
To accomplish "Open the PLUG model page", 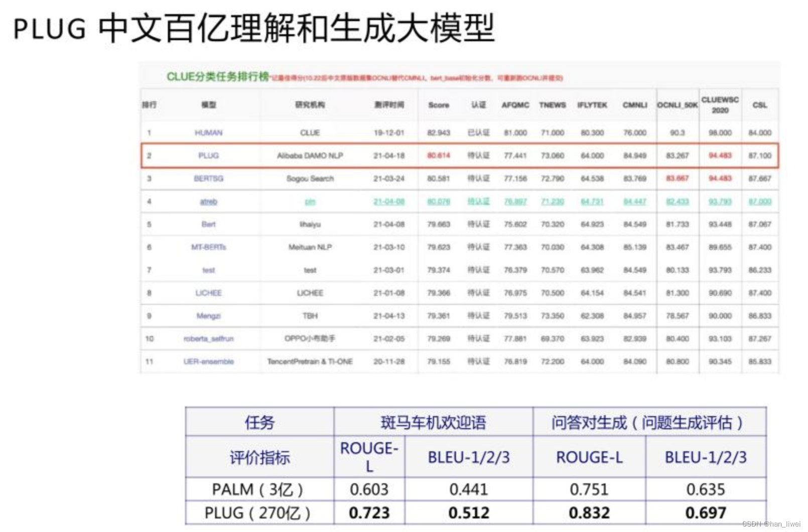I will tap(209, 156).
